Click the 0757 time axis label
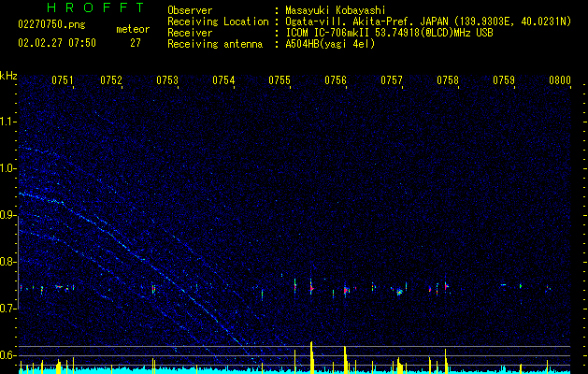Screen dimensions: 588x374 [x=392, y=80]
